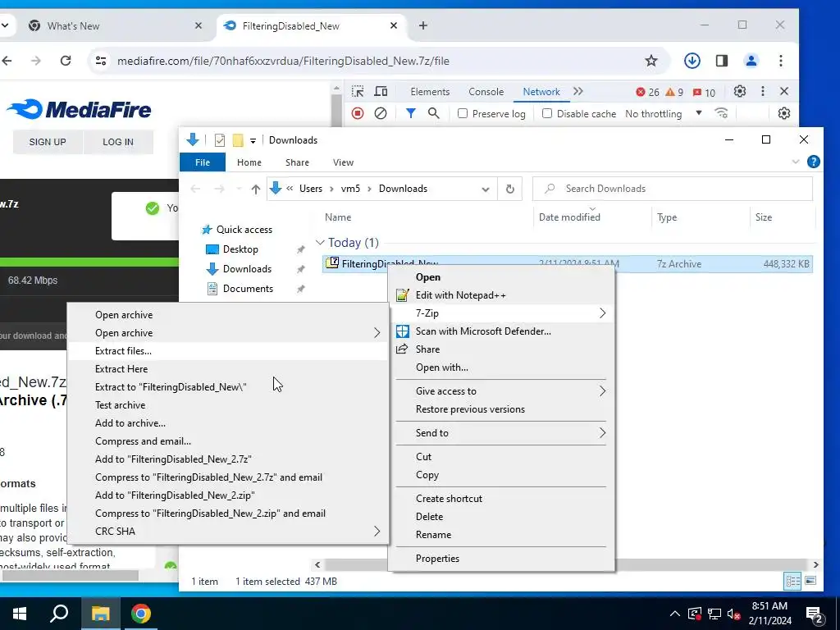Click Explorer horizontal scrollbar right arrow

coord(815,564)
